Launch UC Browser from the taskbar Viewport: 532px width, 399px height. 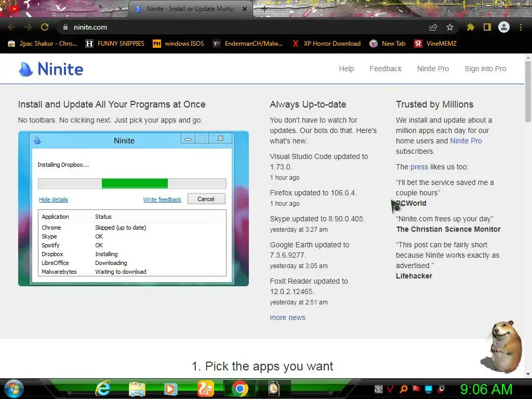tap(206, 389)
